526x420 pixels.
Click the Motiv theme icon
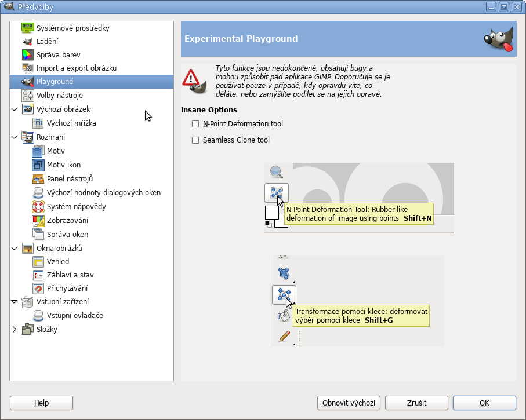pyautogui.click(x=38, y=151)
